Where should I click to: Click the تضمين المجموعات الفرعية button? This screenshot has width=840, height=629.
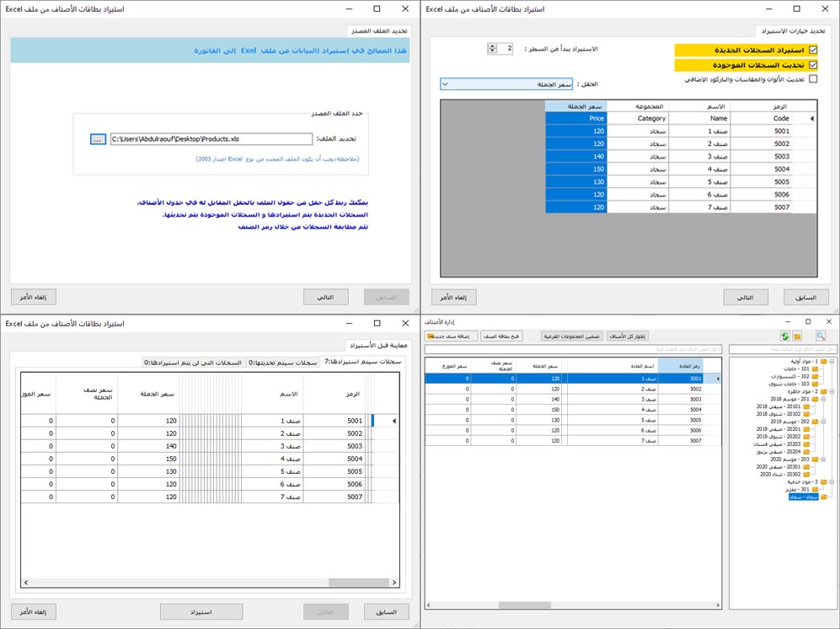571,336
